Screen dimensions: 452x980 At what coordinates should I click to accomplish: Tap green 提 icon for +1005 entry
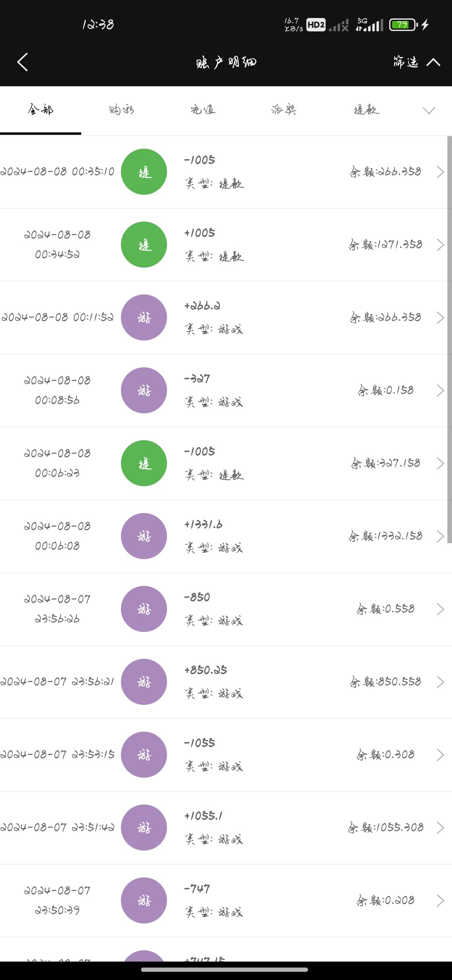(144, 245)
